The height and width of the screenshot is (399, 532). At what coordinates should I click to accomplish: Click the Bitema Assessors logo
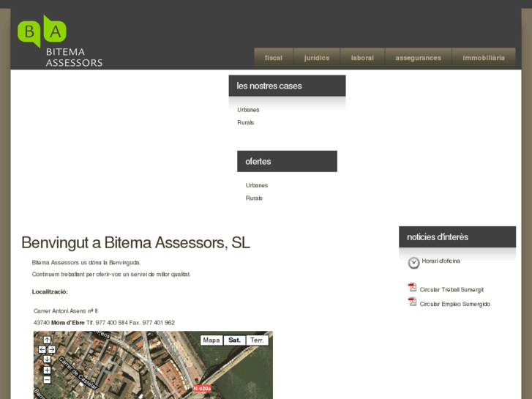tap(60, 41)
